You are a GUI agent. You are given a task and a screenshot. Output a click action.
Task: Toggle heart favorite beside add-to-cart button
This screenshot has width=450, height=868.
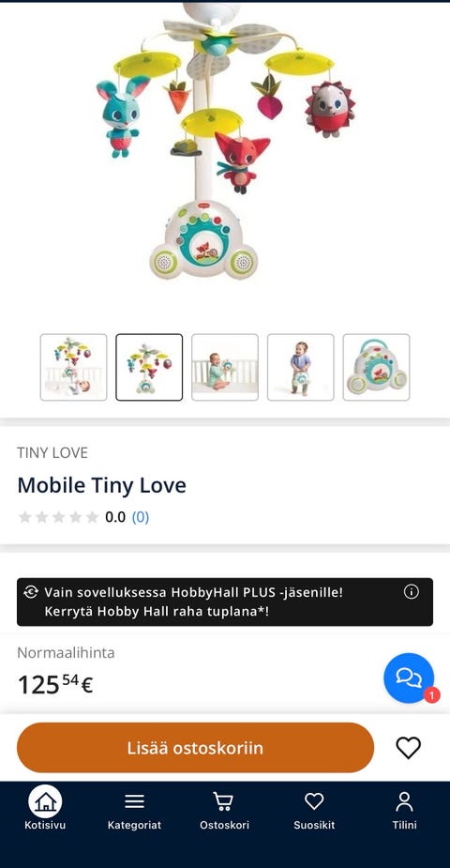[x=409, y=748]
